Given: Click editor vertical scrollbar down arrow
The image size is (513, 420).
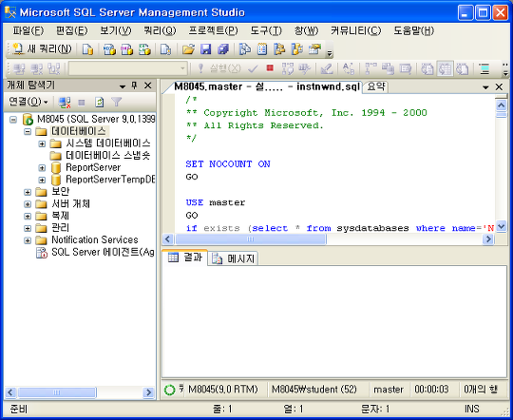Looking at the screenshot, I should coord(502,226).
